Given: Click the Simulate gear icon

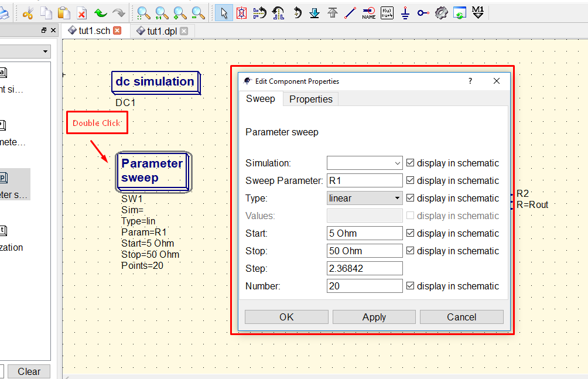Looking at the screenshot, I should [442, 13].
